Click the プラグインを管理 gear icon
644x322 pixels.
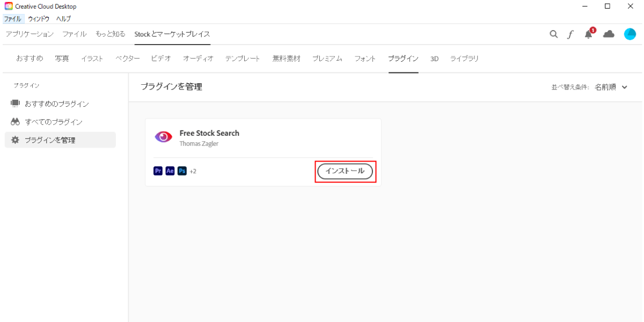[15, 140]
